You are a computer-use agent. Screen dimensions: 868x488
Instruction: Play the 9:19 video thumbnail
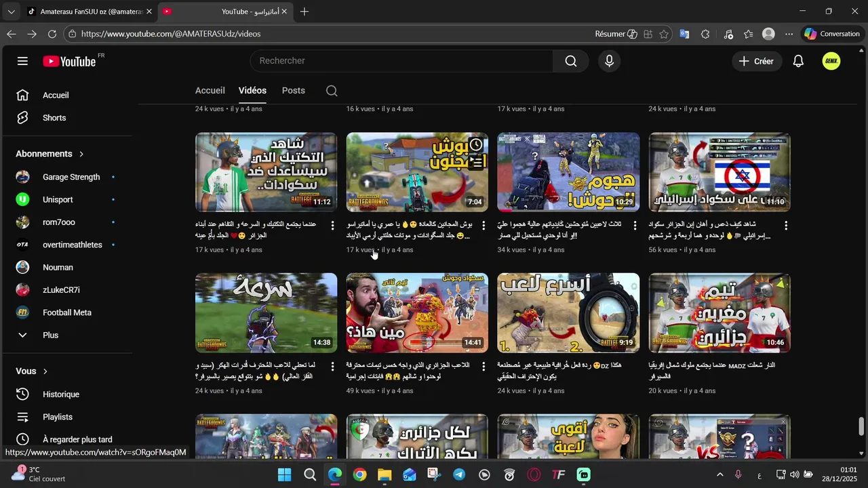[x=568, y=313]
